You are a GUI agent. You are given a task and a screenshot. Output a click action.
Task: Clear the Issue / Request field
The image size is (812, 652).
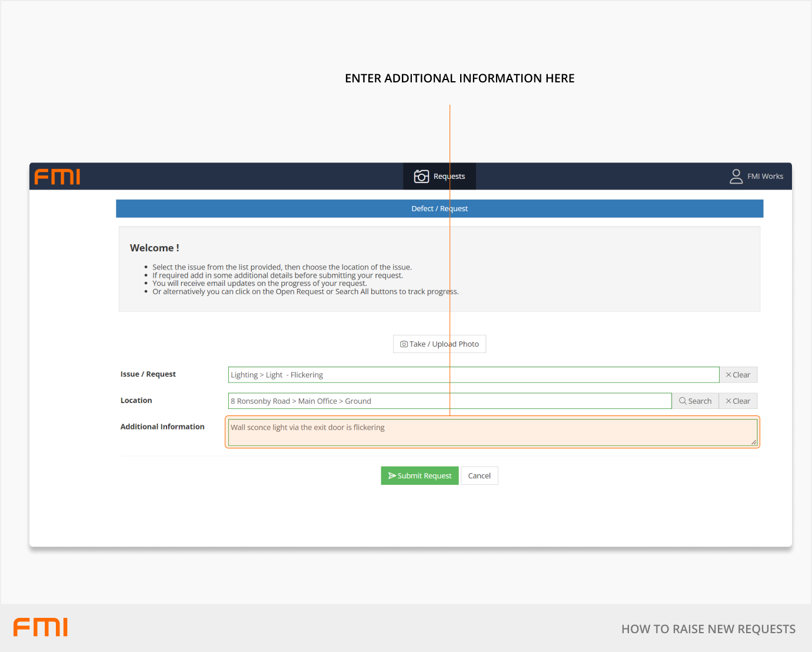coord(738,375)
